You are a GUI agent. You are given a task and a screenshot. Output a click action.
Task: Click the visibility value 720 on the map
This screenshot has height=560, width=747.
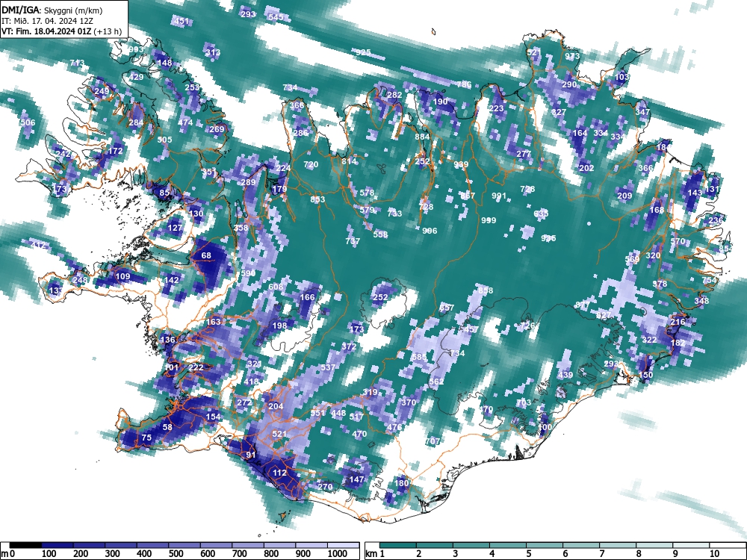pyautogui.click(x=311, y=165)
